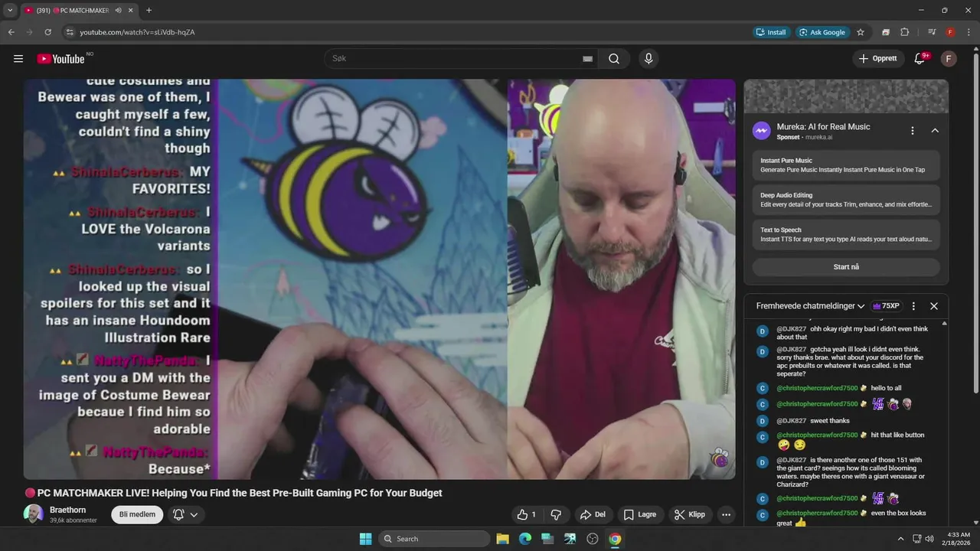Click the Ask Google lens button
Screen dimensions: 980x551
click(822, 32)
